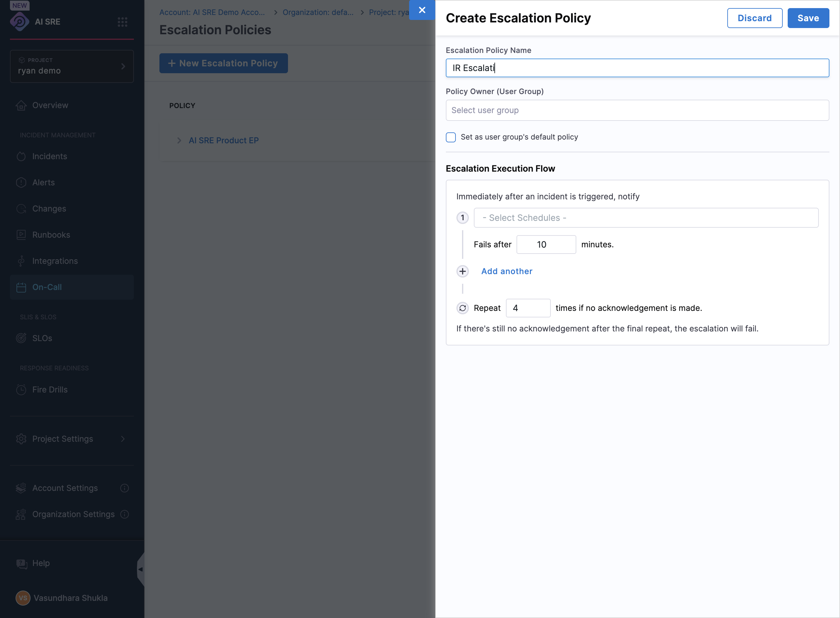
Task: Click New Escalation Policy button
Action: [x=223, y=63]
